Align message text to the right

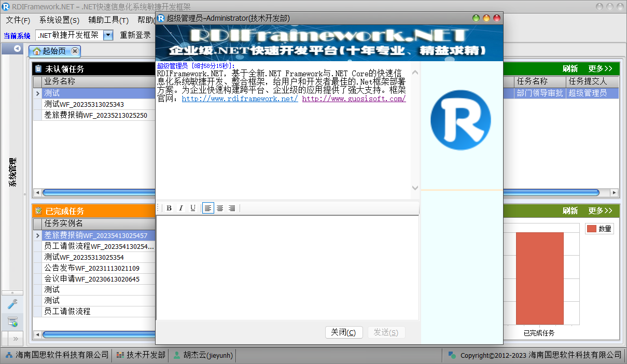click(232, 208)
